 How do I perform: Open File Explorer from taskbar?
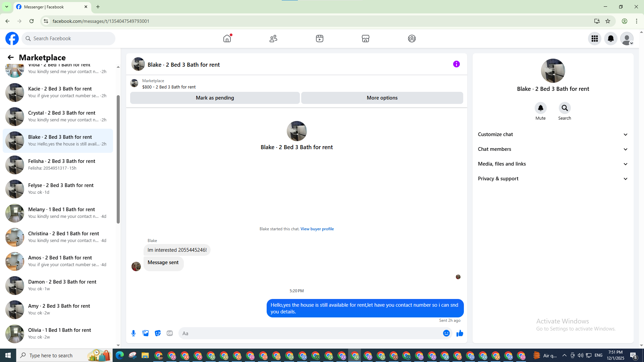pyautogui.click(x=145, y=355)
